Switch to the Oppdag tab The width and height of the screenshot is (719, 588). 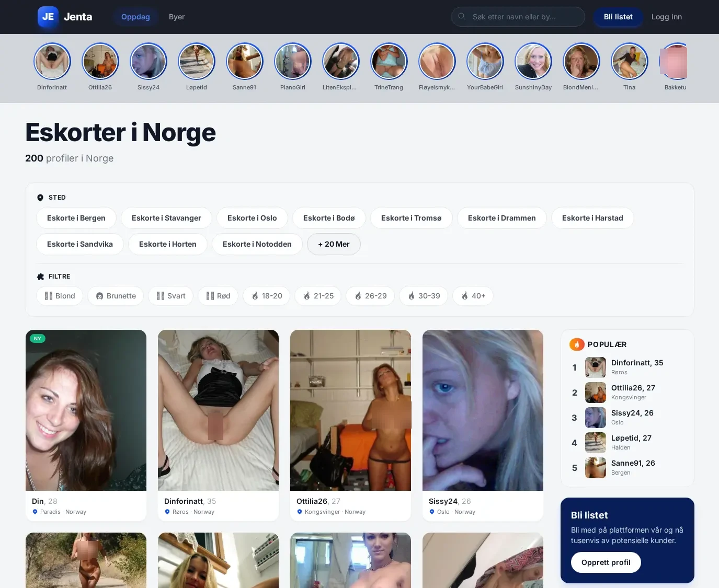135,17
